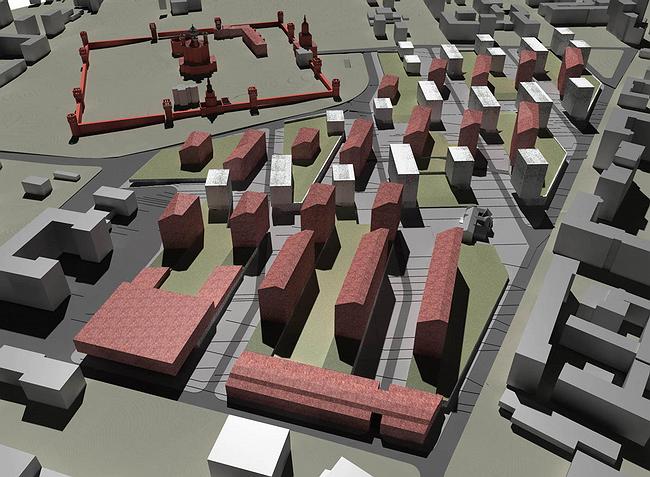
Task: Select the bell tower in the walled monastery
Action: (x=305, y=36)
